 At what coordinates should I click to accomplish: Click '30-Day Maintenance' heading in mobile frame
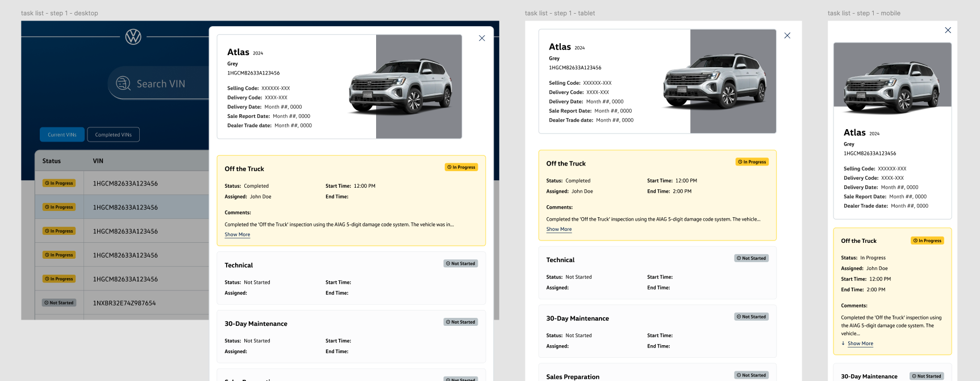pyautogui.click(x=869, y=376)
